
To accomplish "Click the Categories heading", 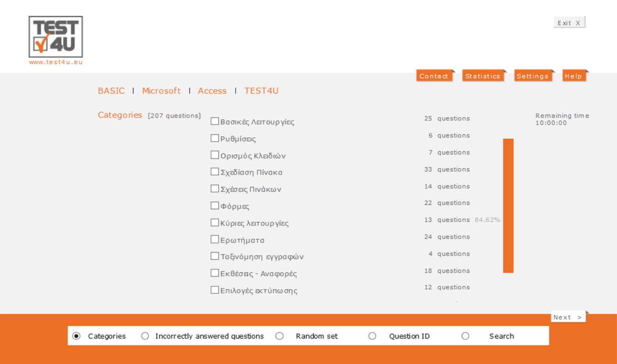I will (x=120, y=115).
